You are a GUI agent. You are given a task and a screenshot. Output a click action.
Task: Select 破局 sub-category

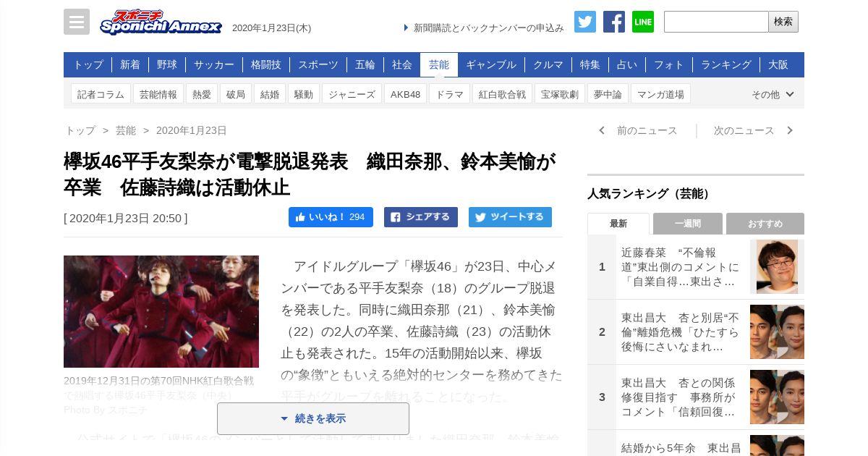(236, 94)
